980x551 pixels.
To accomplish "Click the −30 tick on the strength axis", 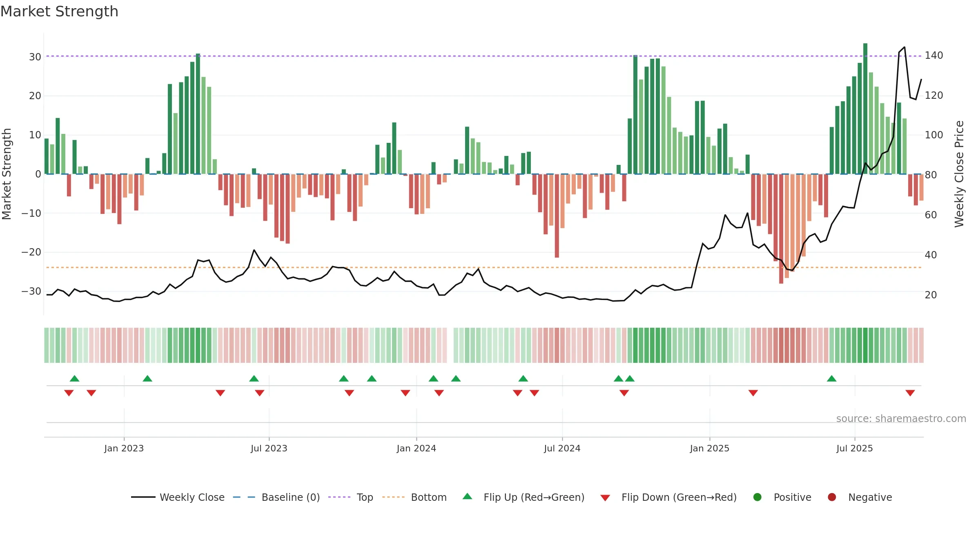I will pos(31,291).
